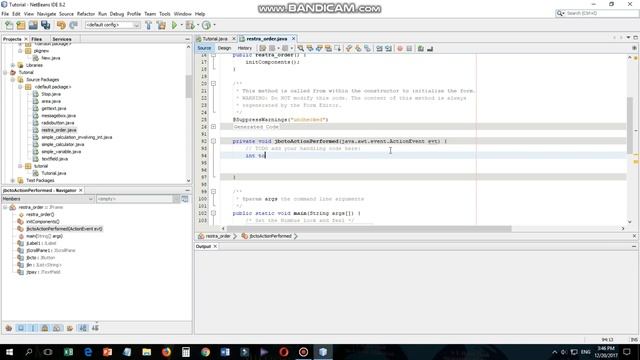Open Excel from the Windows taskbar
The image size is (640, 360).
pos(68,352)
